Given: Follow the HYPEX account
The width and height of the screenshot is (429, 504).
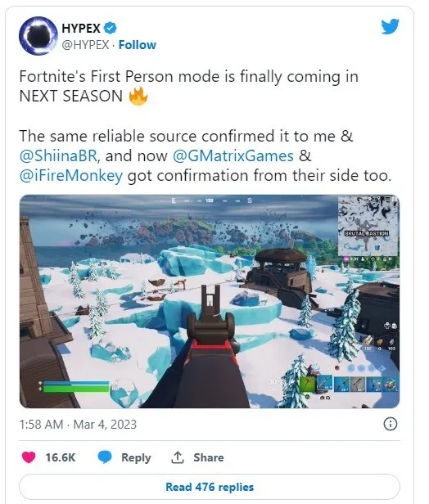Looking at the screenshot, I should click(x=138, y=45).
